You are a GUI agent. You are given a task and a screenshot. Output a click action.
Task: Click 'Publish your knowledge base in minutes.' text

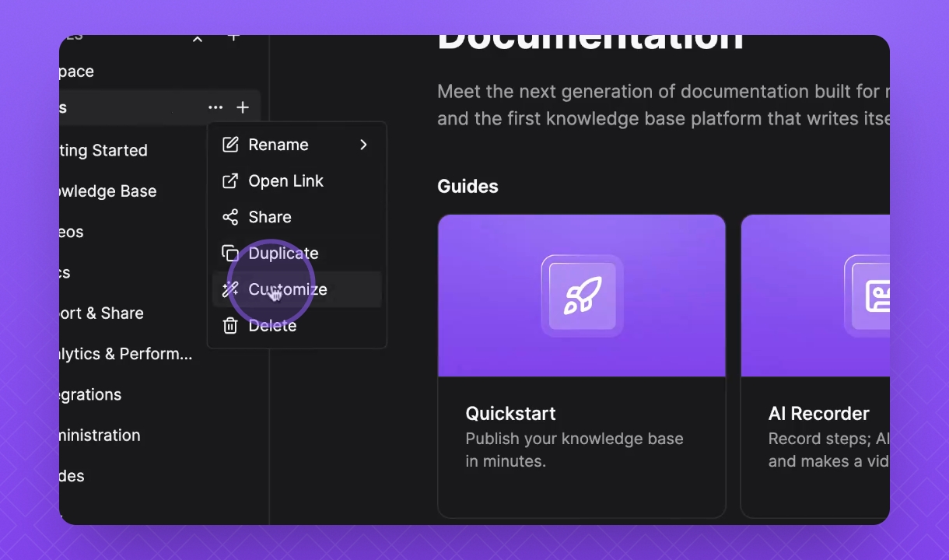[x=574, y=450]
